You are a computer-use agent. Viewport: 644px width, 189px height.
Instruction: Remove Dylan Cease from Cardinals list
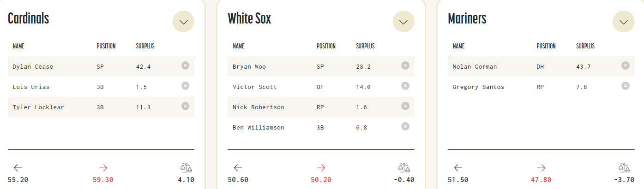click(x=185, y=66)
